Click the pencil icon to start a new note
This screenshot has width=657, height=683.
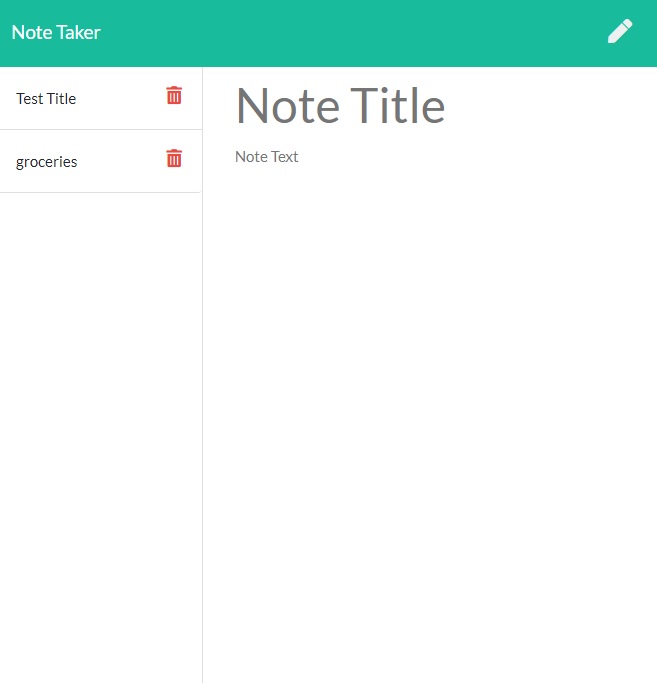point(620,31)
